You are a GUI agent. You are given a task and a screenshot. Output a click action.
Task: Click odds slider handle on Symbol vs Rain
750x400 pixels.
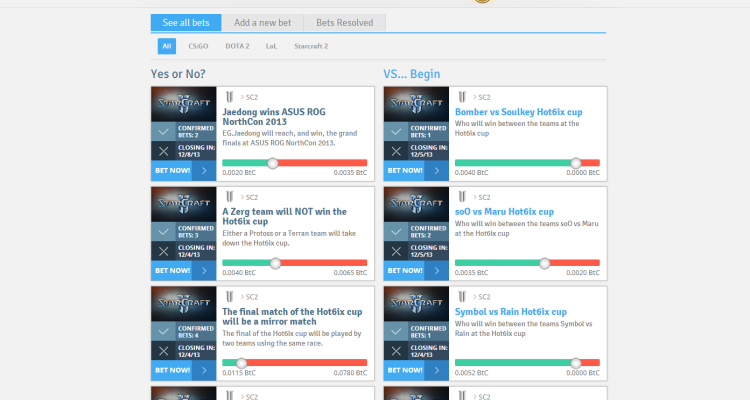pyautogui.click(x=576, y=363)
